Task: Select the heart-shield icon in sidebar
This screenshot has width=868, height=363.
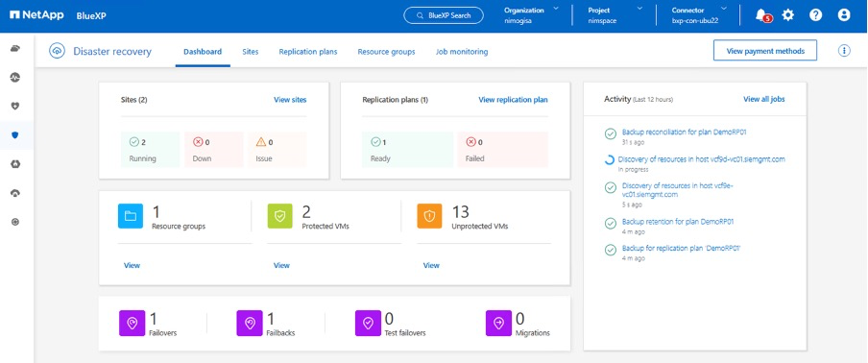Action: (15, 107)
